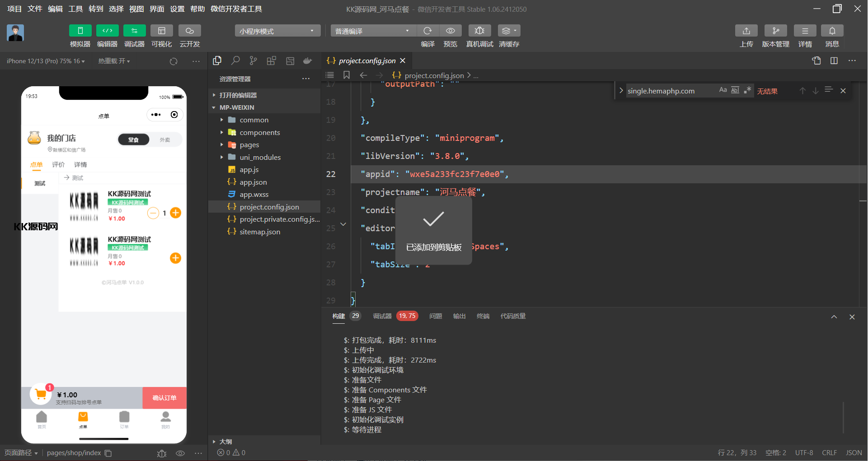Click confirm order button in simulator
868x461 pixels.
click(164, 398)
